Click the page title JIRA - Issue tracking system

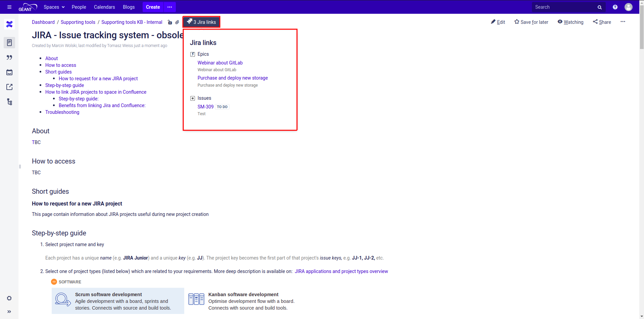107,35
